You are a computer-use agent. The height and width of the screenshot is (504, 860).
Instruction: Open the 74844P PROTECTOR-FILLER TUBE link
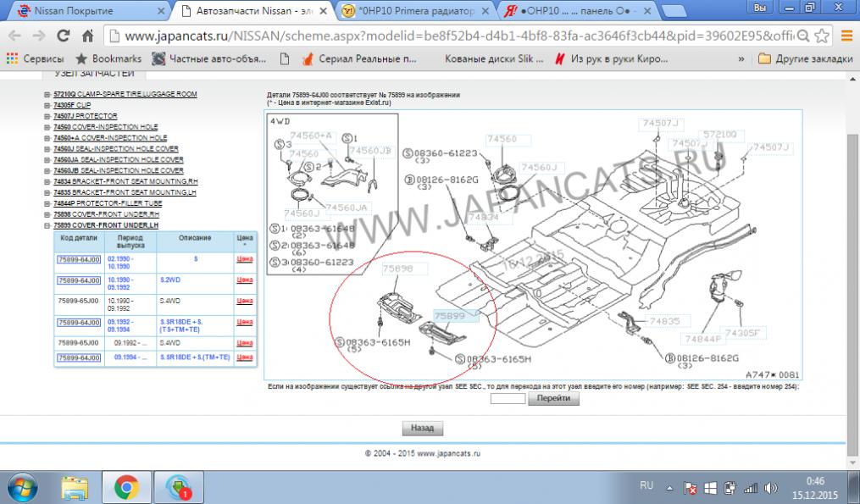(x=108, y=203)
